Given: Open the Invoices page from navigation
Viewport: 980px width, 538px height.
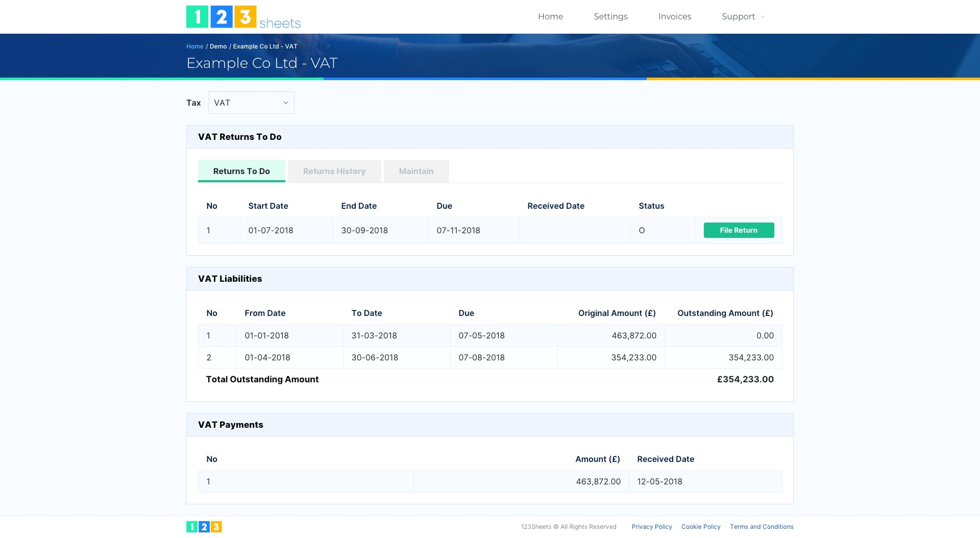Looking at the screenshot, I should click(675, 16).
